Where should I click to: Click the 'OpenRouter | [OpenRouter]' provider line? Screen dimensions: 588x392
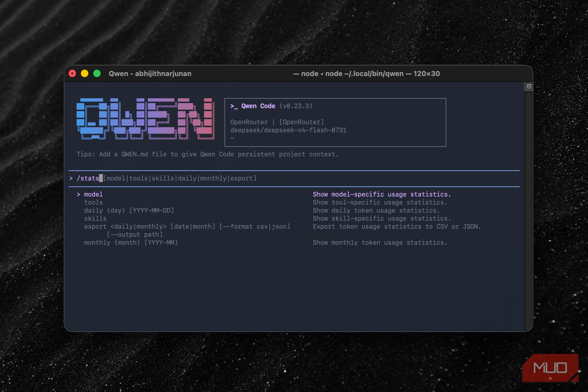pos(277,122)
